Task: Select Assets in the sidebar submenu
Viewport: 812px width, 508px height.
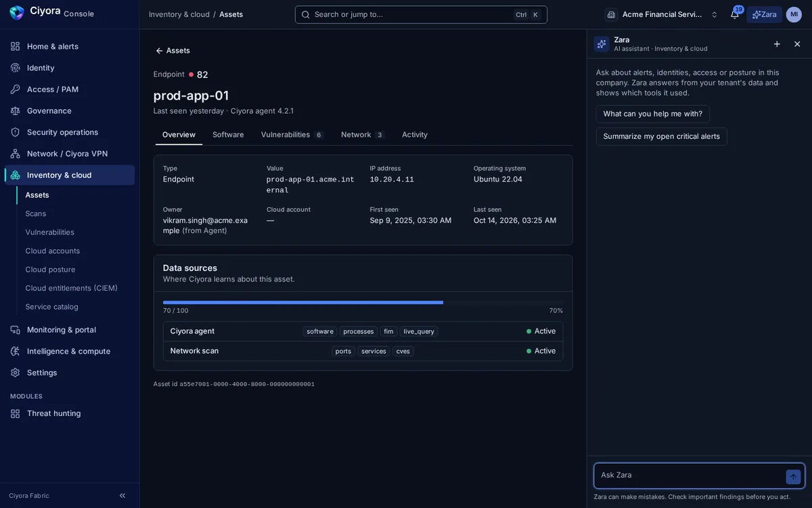Action: pyautogui.click(x=76, y=195)
